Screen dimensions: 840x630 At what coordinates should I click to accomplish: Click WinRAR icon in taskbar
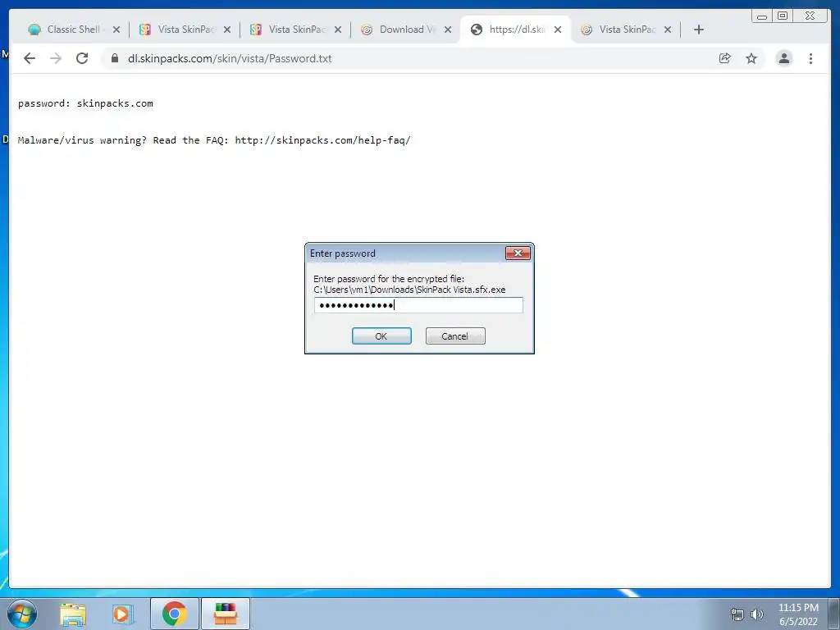tap(226, 614)
